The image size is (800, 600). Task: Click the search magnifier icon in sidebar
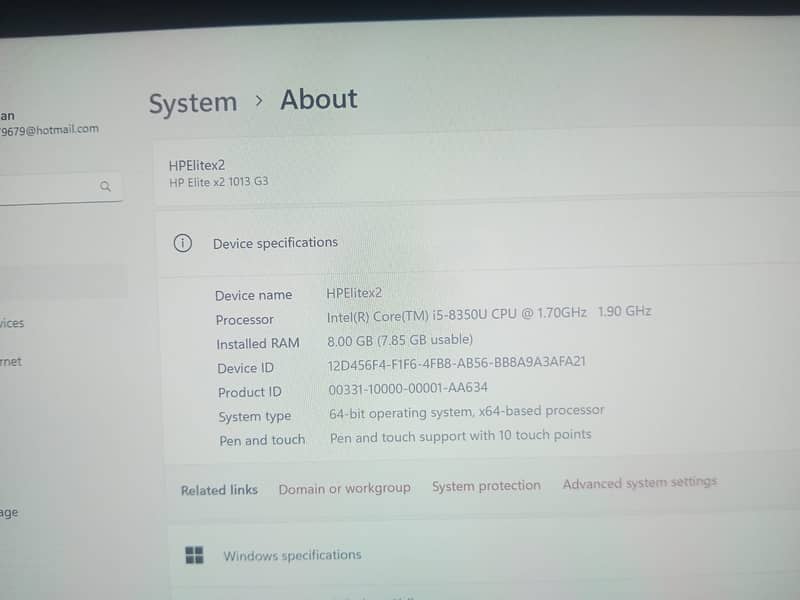point(105,186)
